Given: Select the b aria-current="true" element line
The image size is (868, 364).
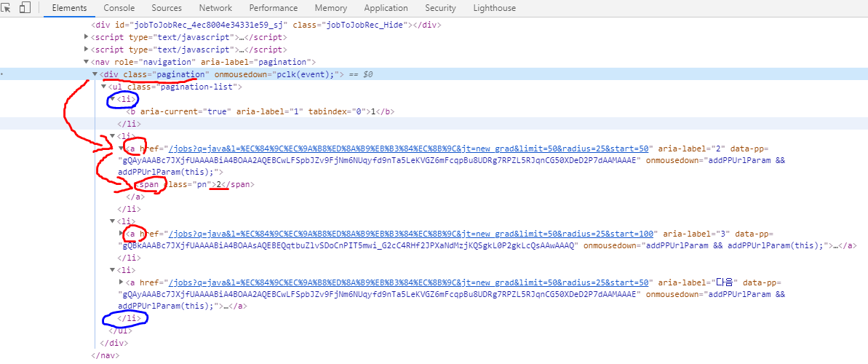Looking at the screenshot, I should 260,111.
